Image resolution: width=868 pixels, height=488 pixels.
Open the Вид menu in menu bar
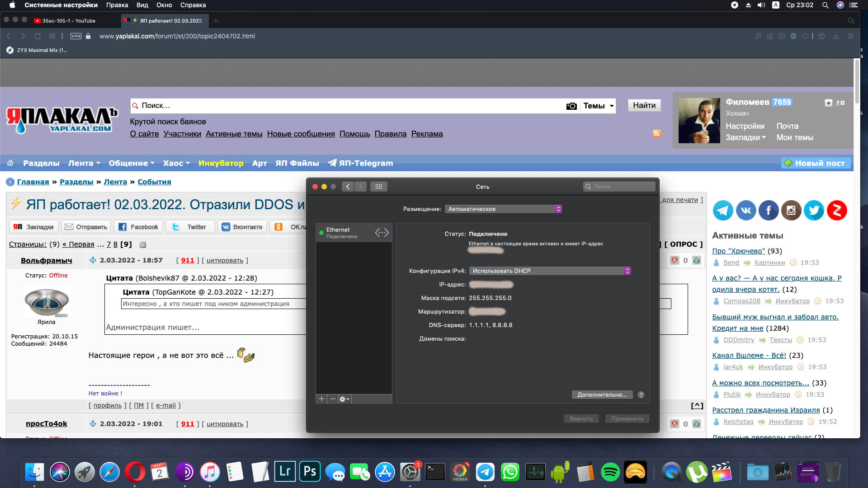click(x=142, y=5)
